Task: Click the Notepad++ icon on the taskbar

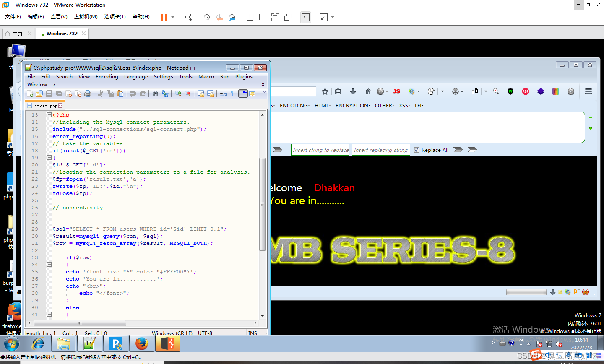Action: (x=90, y=344)
